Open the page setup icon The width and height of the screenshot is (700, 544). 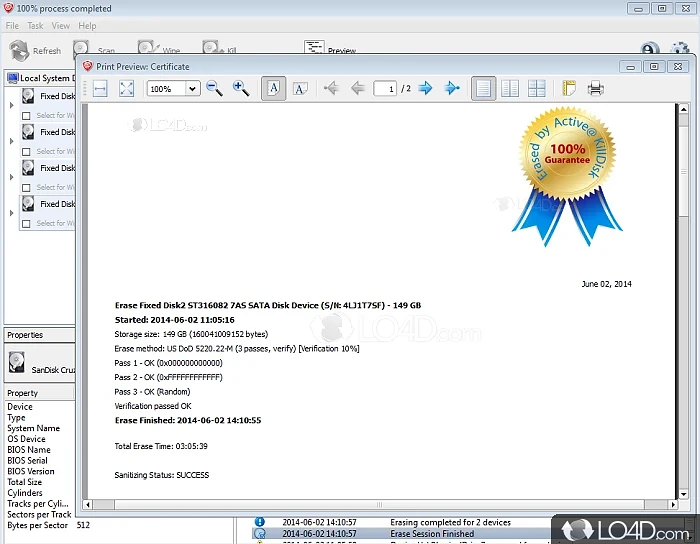(569, 89)
